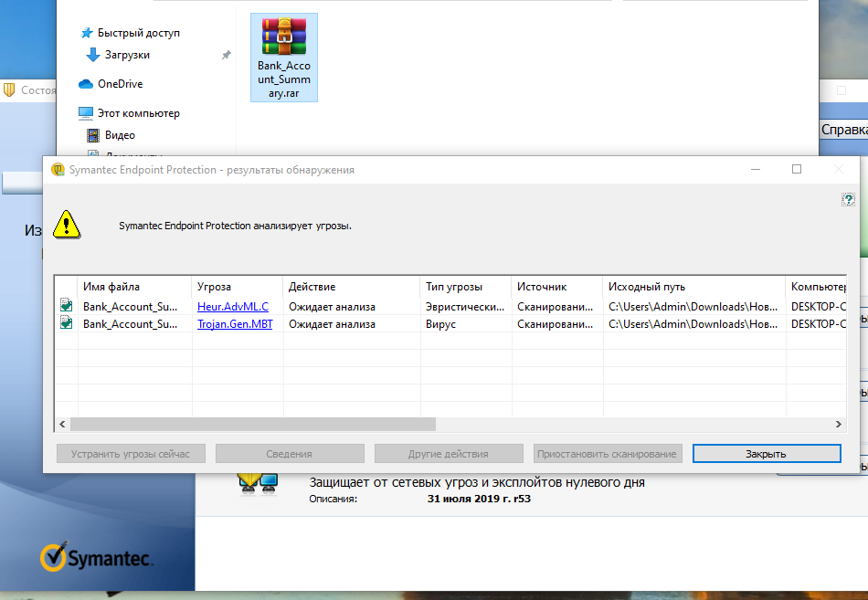Click the Закрыть button
The width and height of the screenshot is (868, 600).
(767, 454)
